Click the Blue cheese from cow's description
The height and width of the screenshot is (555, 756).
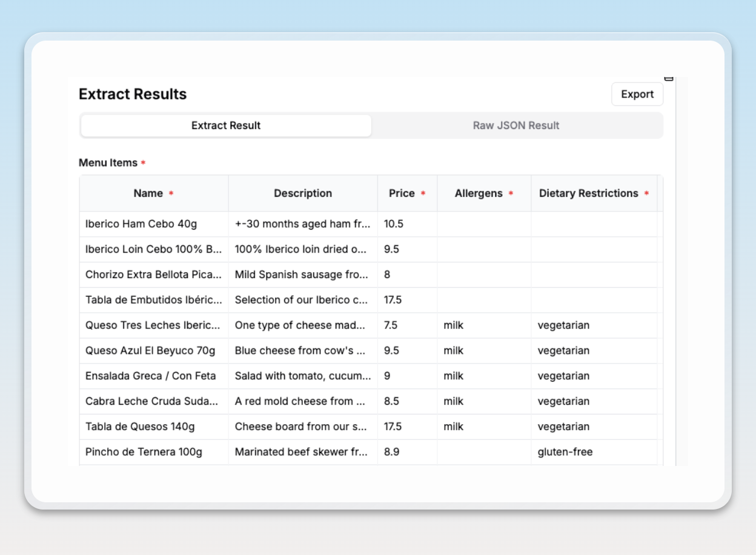point(301,351)
